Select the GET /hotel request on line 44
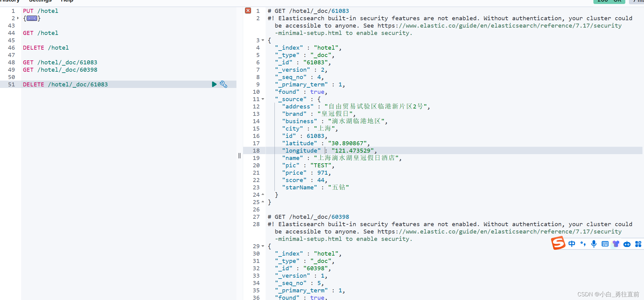Image resolution: width=644 pixels, height=300 pixels. click(40, 33)
